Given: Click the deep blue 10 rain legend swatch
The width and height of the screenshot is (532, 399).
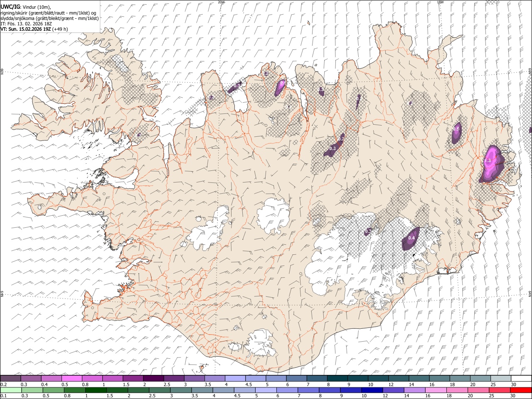Looking at the screenshot, I should tap(372, 390).
